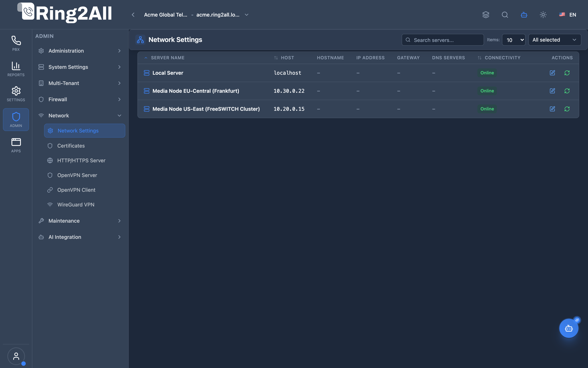Click the Search servers input field

click(x=442, y=40)
